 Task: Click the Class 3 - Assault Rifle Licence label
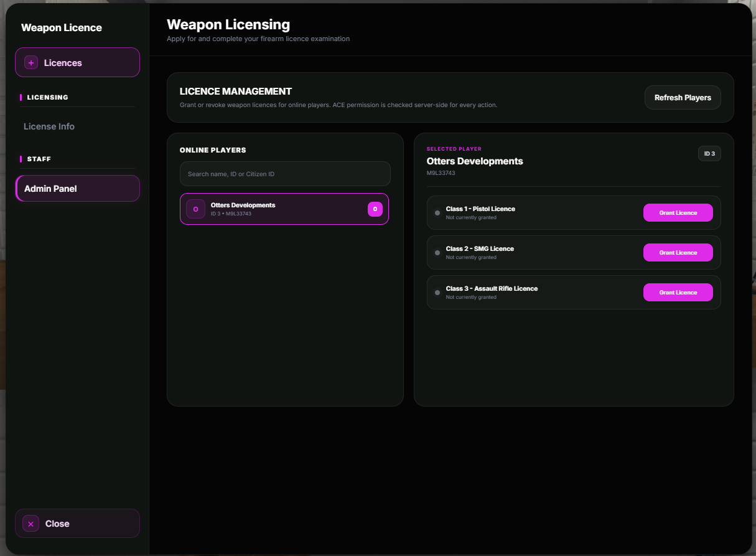click(492, 289)
